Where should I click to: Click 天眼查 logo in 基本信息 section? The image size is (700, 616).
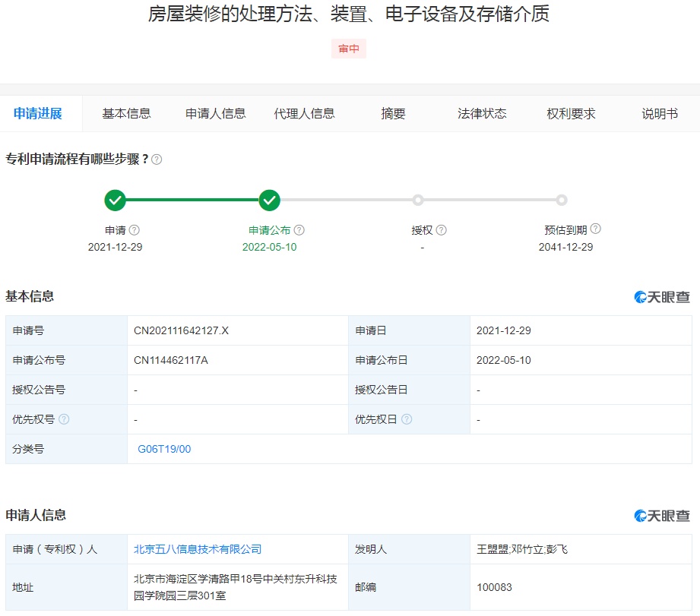pos(661,297)
